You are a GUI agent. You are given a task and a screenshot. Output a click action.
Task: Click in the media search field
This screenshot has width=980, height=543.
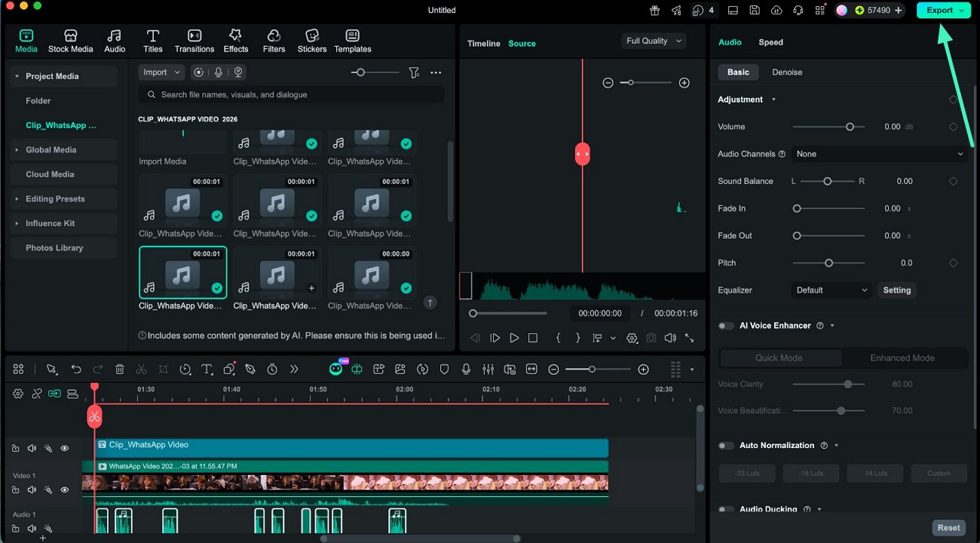coord(291,95)
